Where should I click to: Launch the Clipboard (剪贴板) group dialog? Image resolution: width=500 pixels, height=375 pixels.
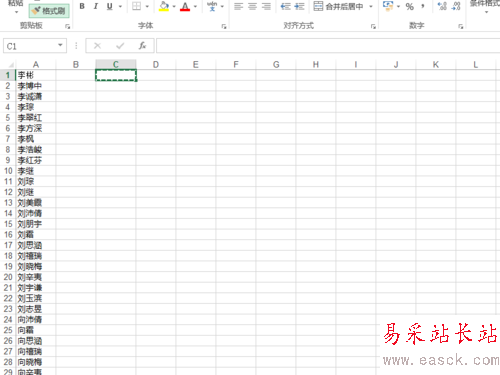click(67, 26)
